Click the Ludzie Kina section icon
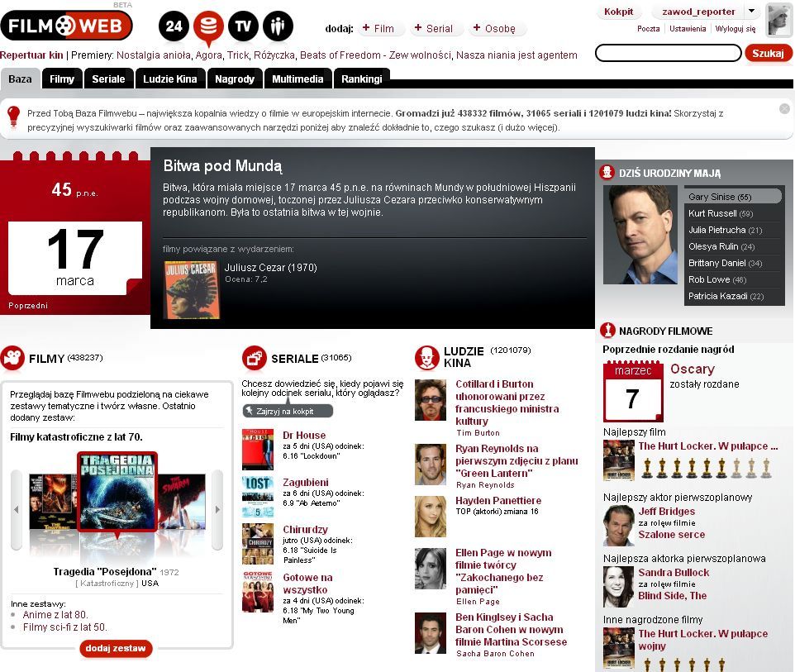This screenshot has width=795, height=672. click(x=427, y=358)
